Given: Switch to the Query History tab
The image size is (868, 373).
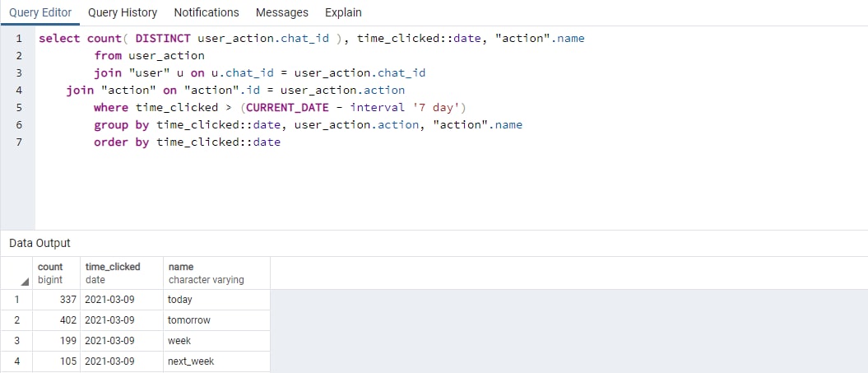Looking at the screenshot, I should [123, 12].
